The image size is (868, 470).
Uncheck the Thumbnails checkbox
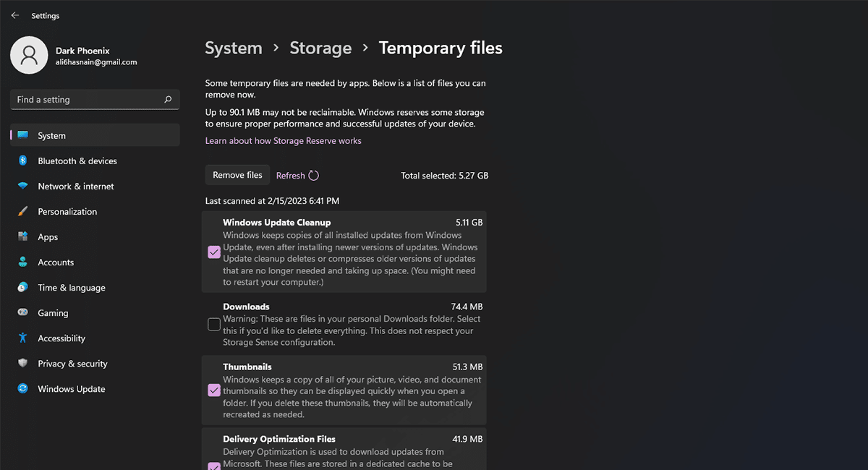pos(214,390)
